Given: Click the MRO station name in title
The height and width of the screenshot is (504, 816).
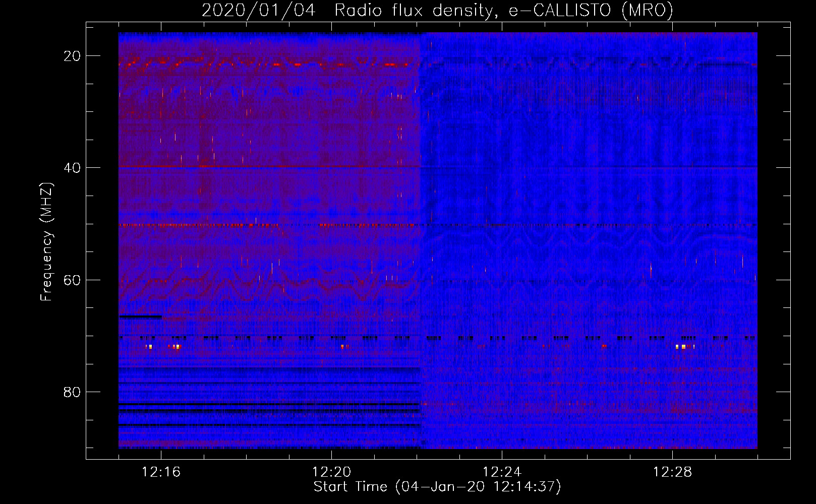Looking at the screenshot, I should 647,10.
